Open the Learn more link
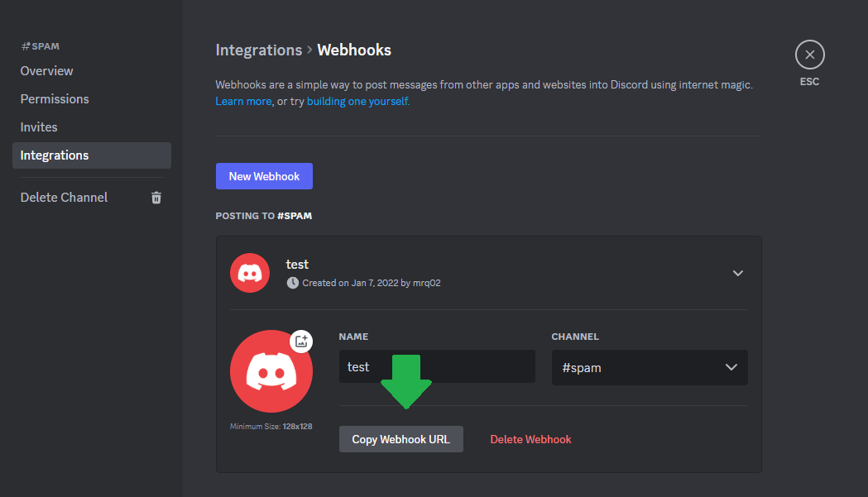This screenshot has height=497, width=868. (x=243, y=101)
